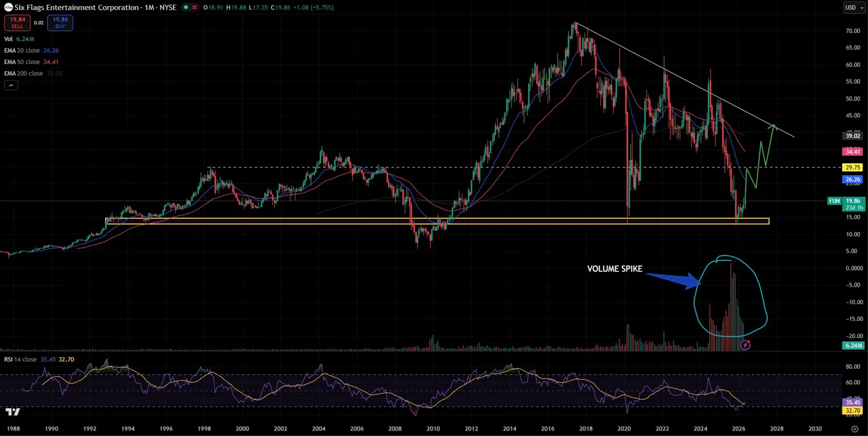
Task: Click the 10.00 price axis label
Action: tap(854, 234)
